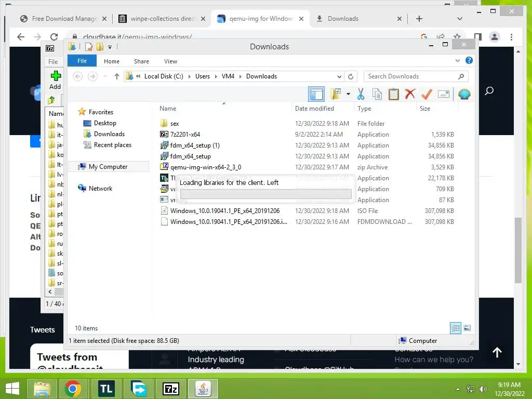Open 7-Zip from the taskbar
532x399 pixels.
point(170,389)
